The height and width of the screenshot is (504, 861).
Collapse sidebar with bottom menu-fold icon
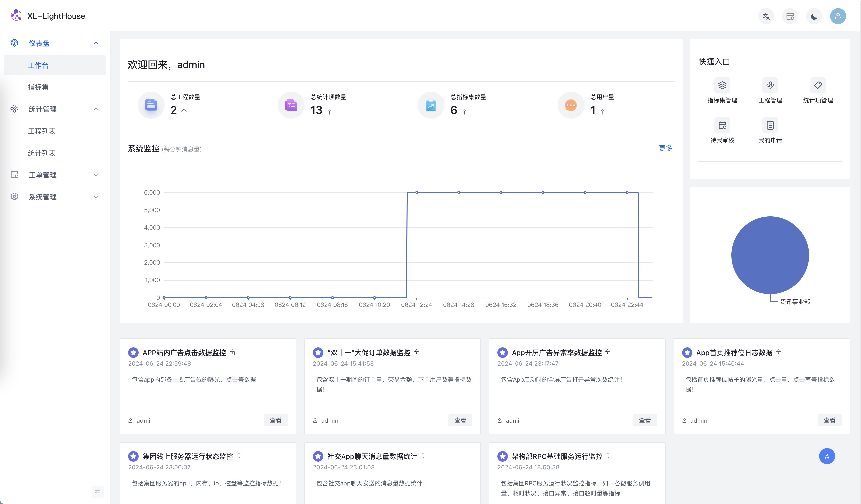[97, 492]
